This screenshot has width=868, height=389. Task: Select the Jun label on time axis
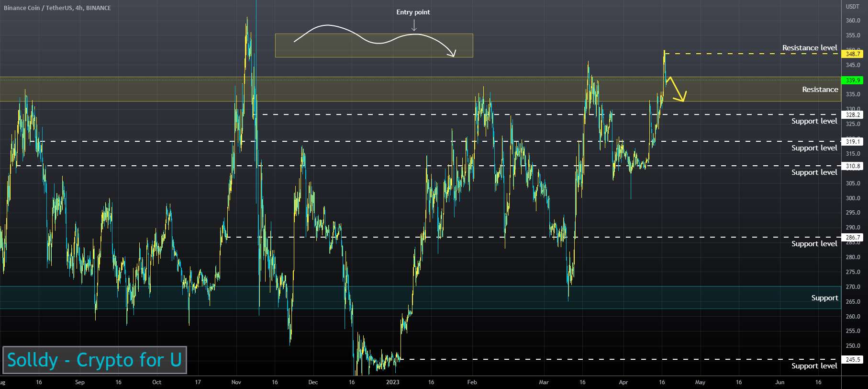(x=780, y=382)
